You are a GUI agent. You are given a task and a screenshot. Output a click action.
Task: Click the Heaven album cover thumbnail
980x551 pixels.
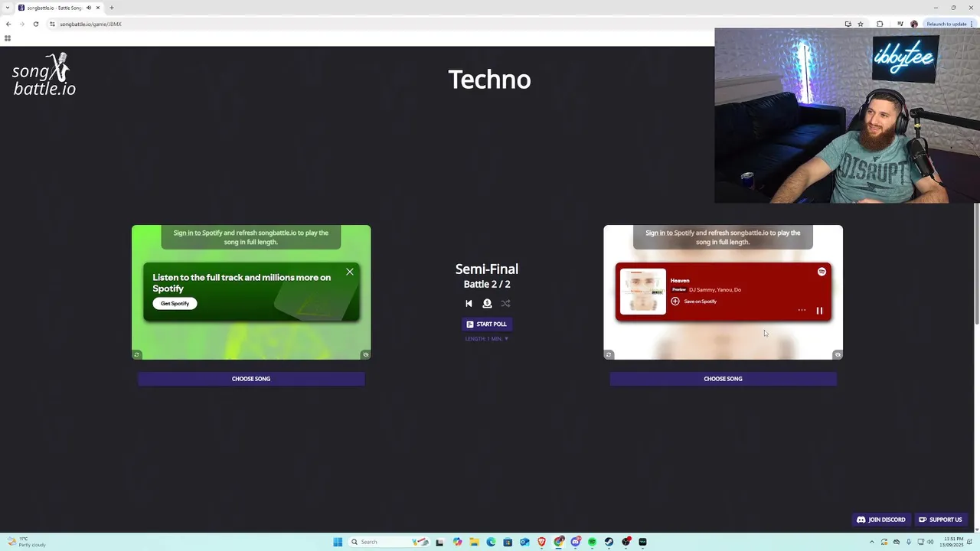point(642,292)
